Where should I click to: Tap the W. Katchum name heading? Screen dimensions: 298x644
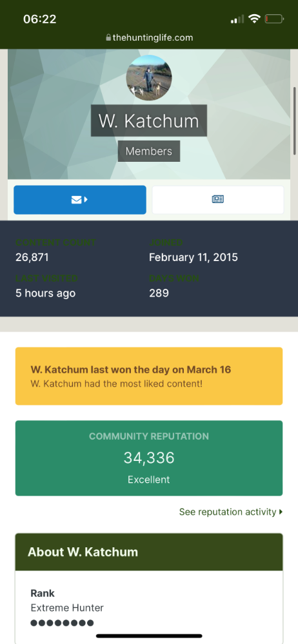(x=149, y=121)
